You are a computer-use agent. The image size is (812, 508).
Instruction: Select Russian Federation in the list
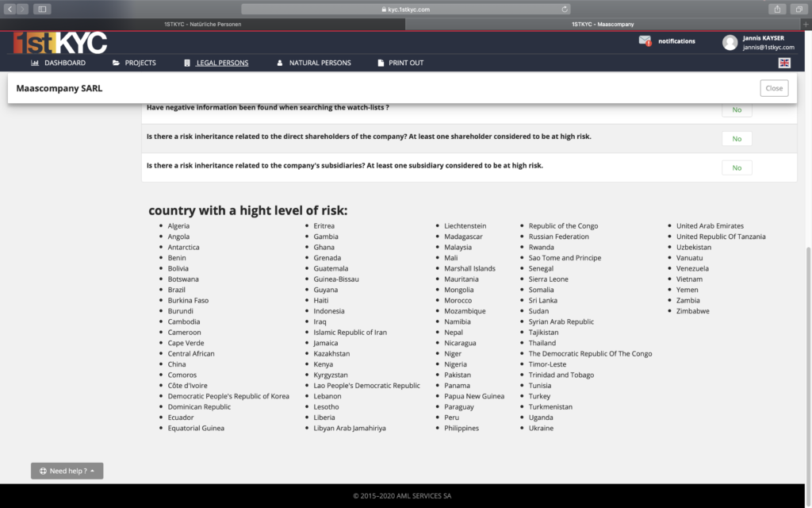[559, 237]
